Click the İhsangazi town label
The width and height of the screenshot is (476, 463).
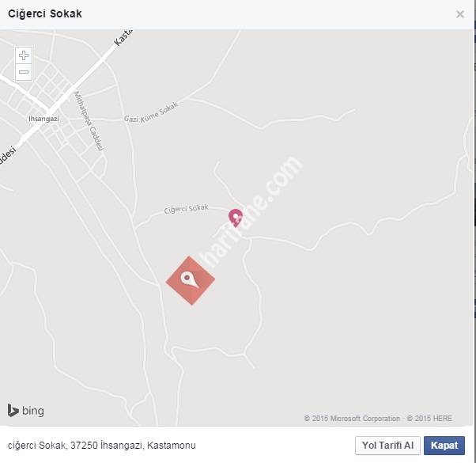[44, 118]
